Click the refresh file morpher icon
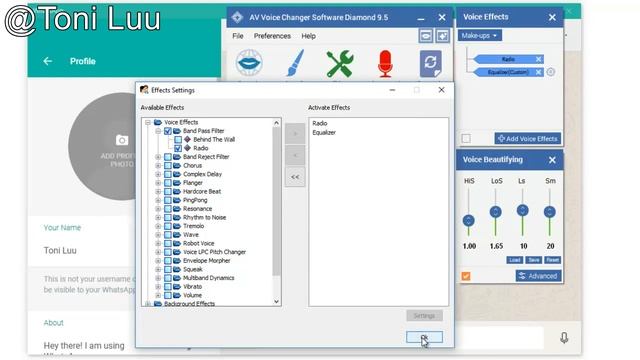 [431, 63]
